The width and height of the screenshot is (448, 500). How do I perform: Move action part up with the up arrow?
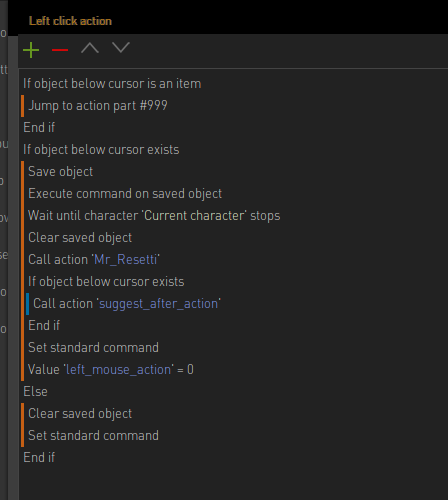(x=90, y=48)
